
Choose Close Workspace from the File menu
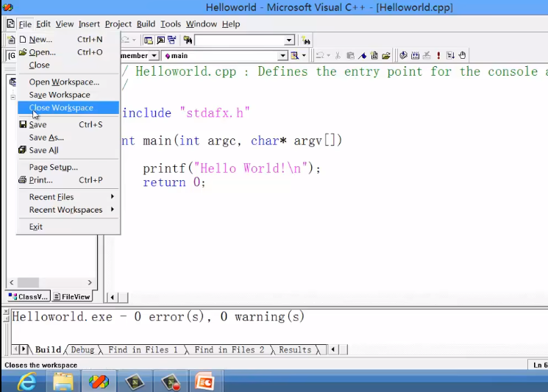(61, 108)
